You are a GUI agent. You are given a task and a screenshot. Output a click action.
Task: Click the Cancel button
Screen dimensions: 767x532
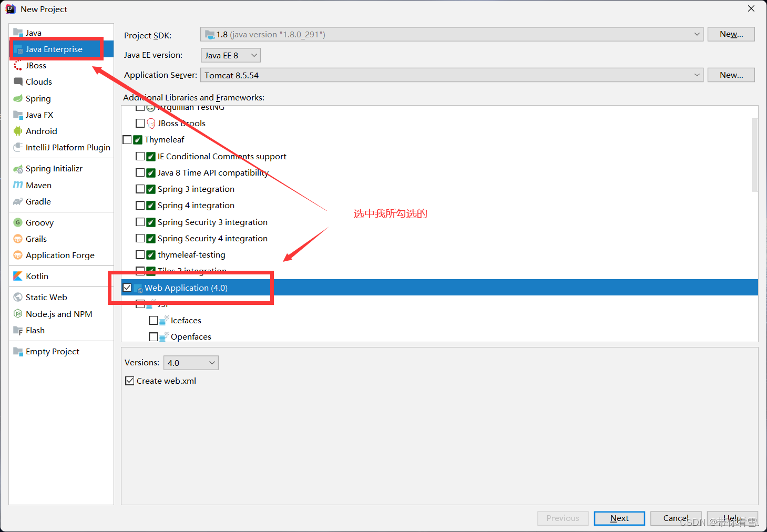tap(676, 518)
